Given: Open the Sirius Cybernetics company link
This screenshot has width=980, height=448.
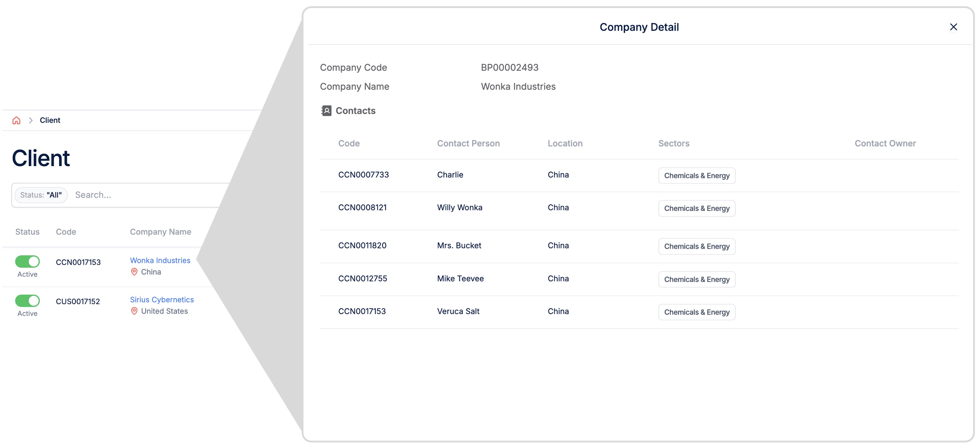Looking at the screenshot, I should [162, 299].
